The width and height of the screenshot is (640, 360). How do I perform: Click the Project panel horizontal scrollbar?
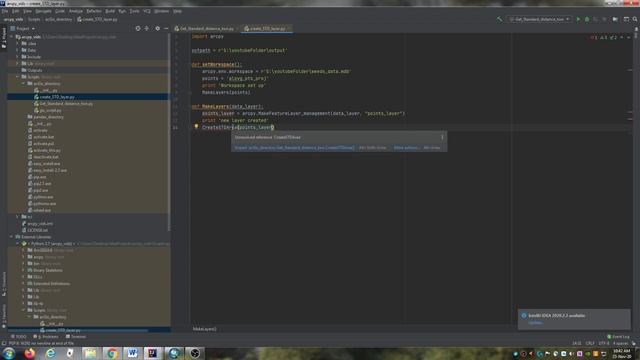click(78, 331)
